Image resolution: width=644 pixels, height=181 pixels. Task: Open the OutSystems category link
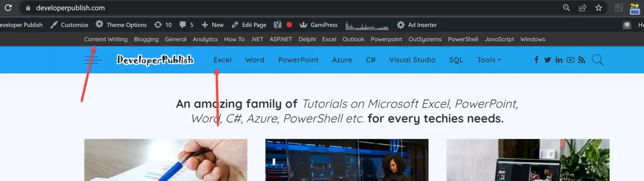point(425,39)
